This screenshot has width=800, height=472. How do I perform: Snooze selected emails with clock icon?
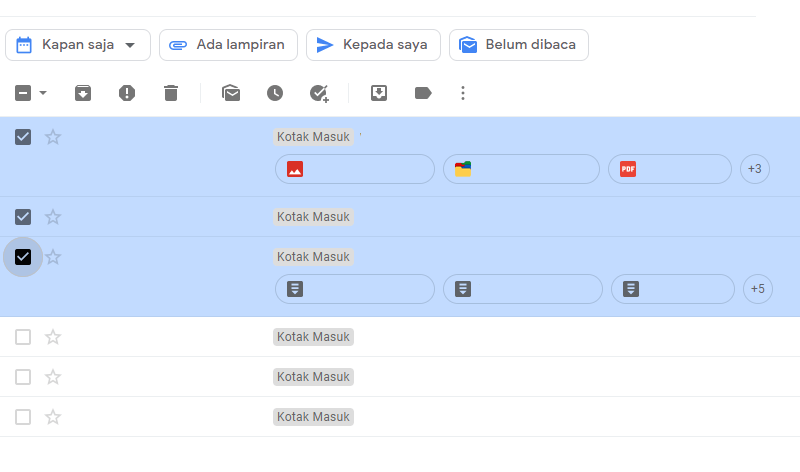(275, 93)
